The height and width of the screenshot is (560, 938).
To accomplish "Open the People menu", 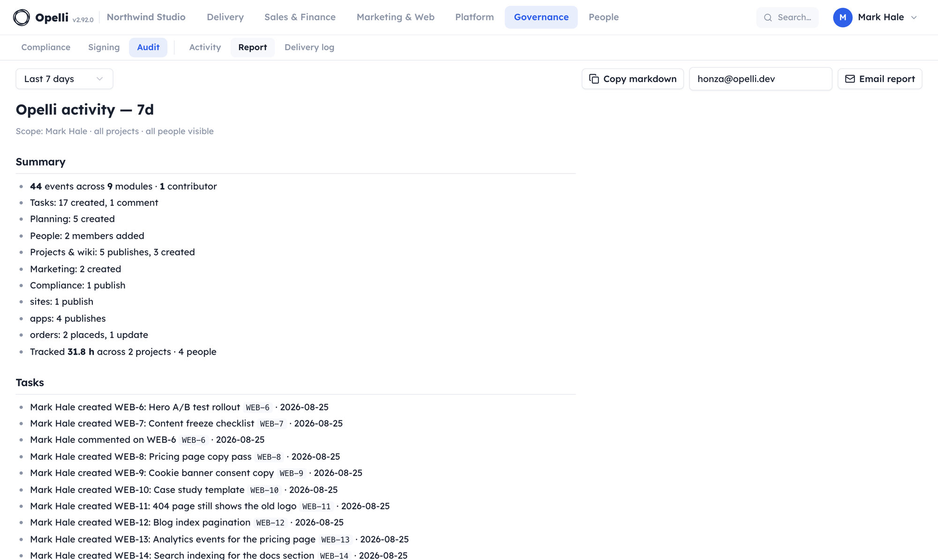I will pos(604,17).
